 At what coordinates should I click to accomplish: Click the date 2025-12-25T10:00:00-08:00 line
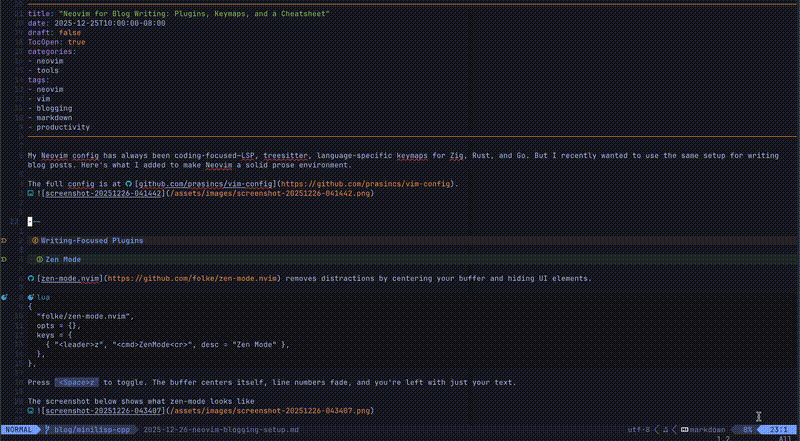(96, 23)
